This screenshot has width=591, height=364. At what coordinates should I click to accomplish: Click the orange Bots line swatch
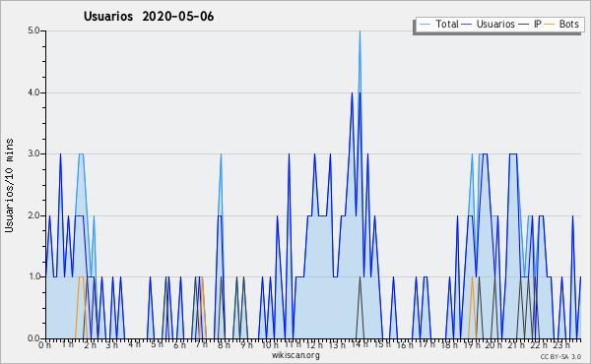550,25
